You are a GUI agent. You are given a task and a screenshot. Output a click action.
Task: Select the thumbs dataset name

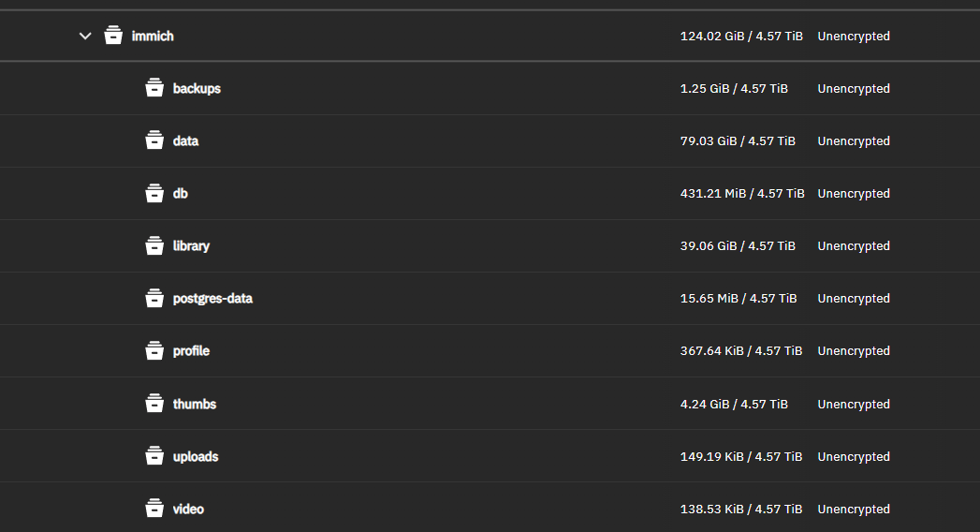(195, 405)
